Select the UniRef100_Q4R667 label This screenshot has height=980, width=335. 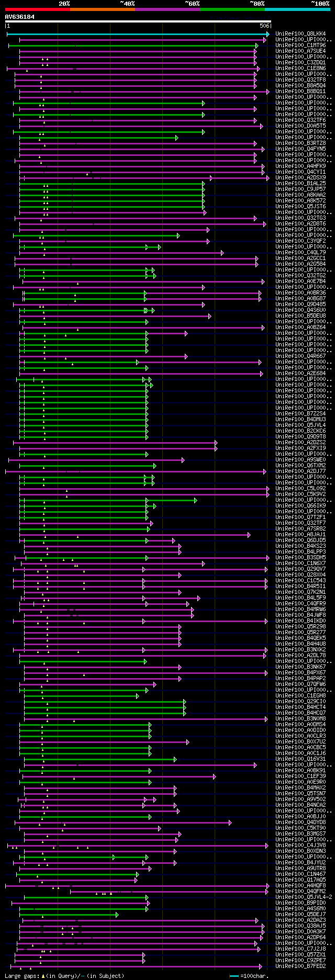point(300,356)
